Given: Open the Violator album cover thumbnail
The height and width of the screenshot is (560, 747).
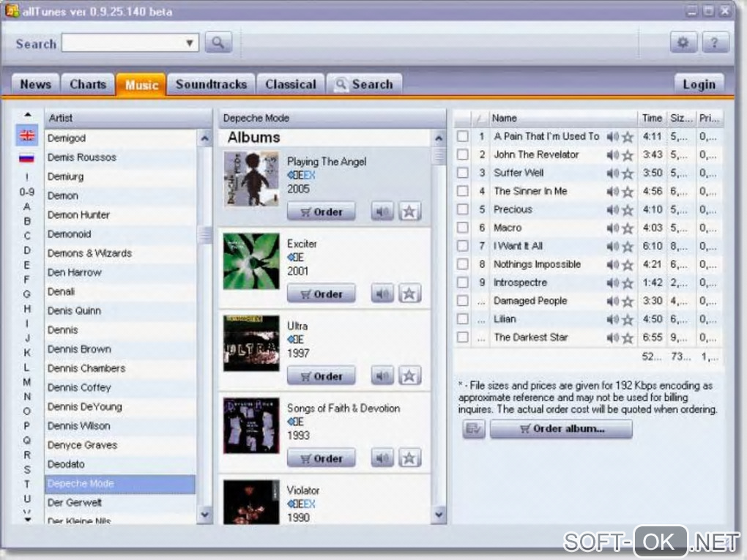Looking at the screenshot, I should pos(251,502).
